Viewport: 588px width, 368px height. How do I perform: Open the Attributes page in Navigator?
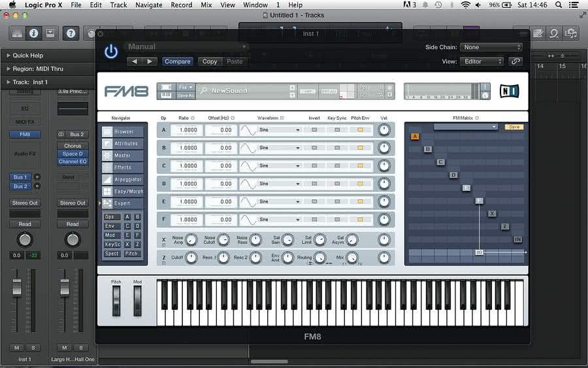point(123,144)
